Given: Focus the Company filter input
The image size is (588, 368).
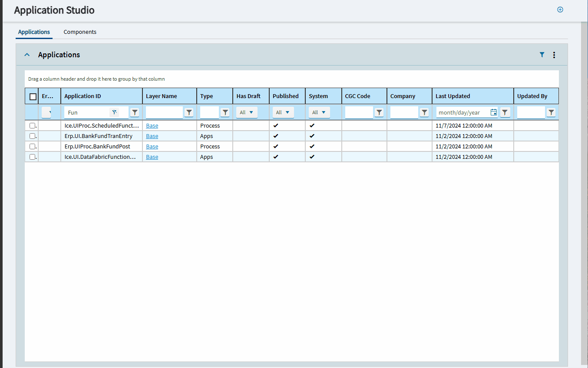Looking at the screenshot, I should click(x=404, y=112).
